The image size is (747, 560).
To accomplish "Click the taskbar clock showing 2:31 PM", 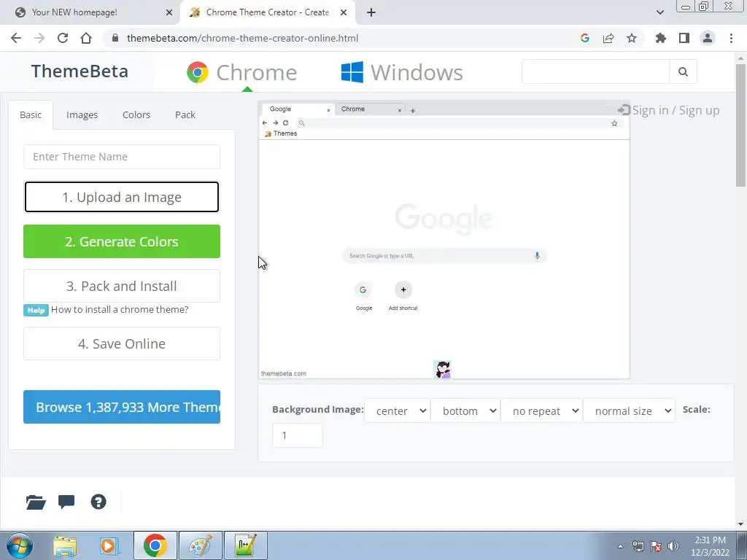I will click(x=710, y=546).
